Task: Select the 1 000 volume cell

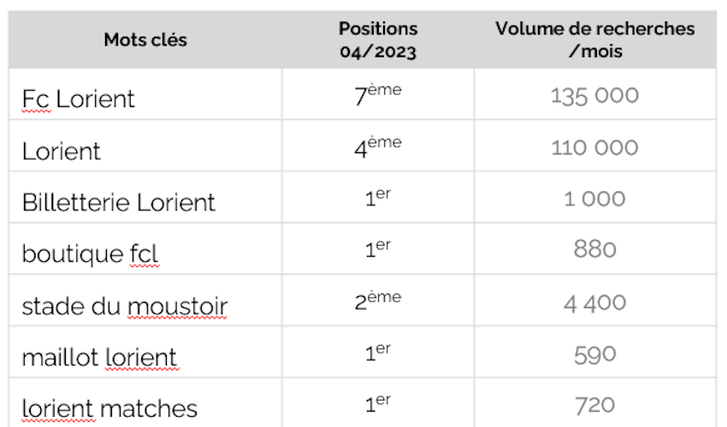Action: click(x=594, y=200)
